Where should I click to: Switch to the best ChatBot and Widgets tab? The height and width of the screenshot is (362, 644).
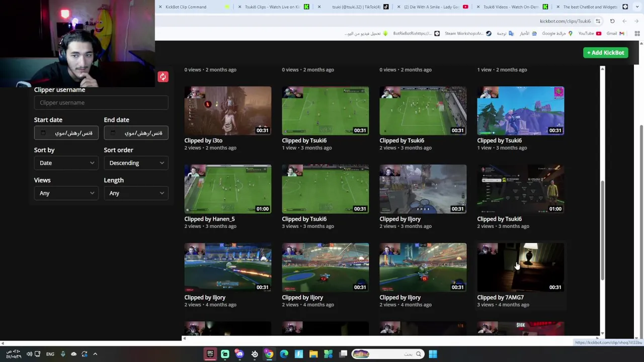592,7
